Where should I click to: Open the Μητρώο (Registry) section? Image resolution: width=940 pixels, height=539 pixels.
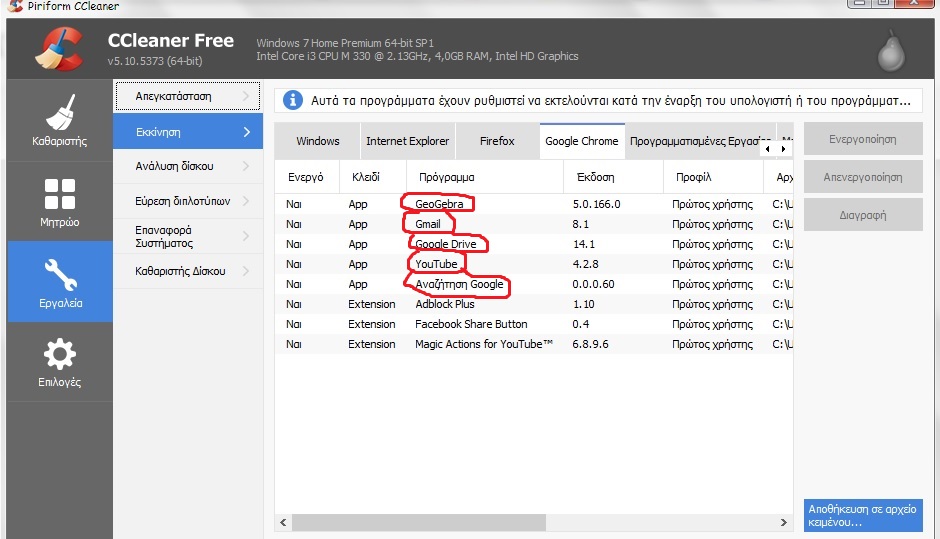pos(59,201)
